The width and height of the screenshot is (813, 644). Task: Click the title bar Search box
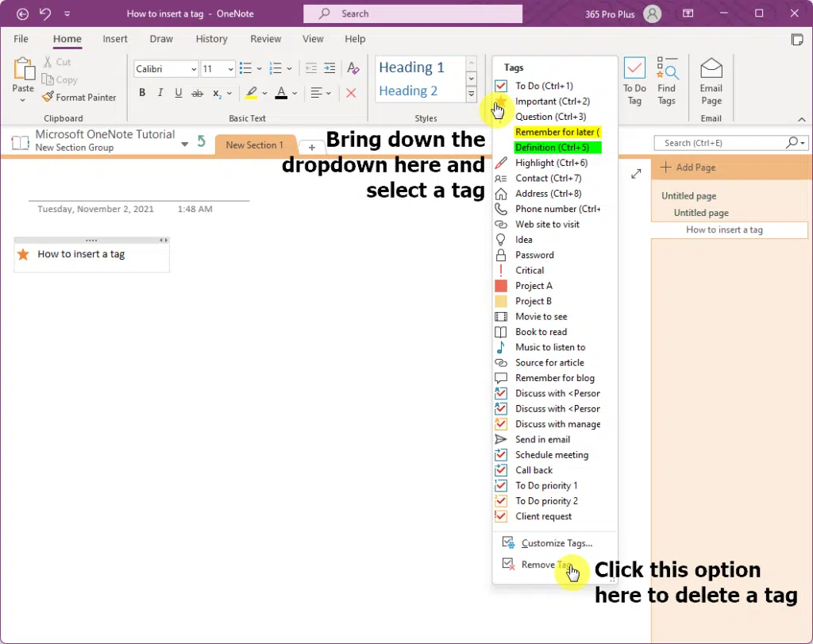tap(413, 14)
